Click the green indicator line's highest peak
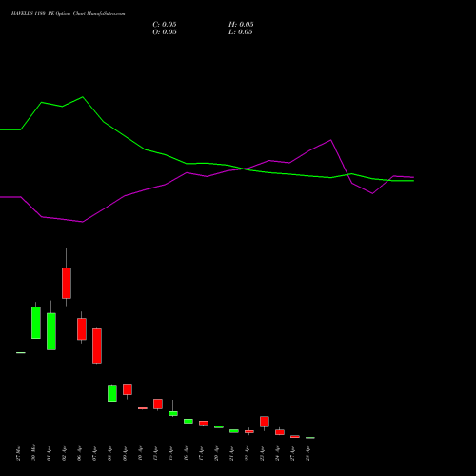The image size is (476, 476). pyautogui.click(x=83, y=97)
